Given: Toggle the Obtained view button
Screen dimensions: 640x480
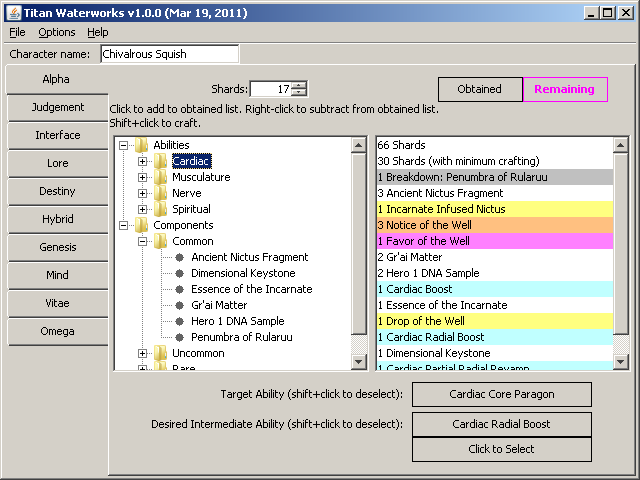Looking at the screenshot, I should pos(479,89).
